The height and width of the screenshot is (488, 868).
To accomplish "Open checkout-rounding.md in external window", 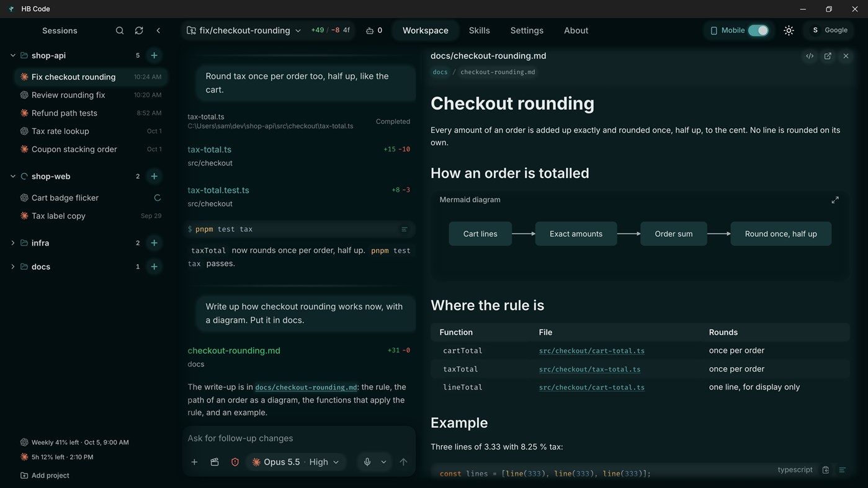I will pos(828,56).
